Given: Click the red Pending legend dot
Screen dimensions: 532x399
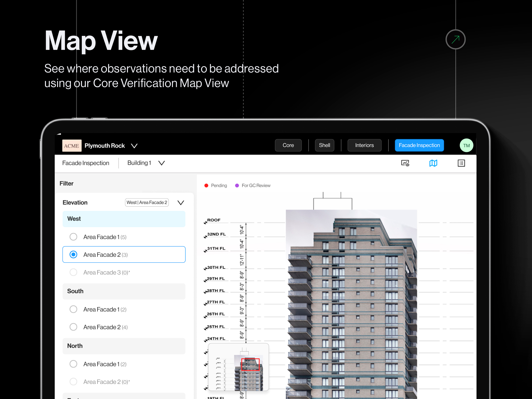Looking at the screenshot, I should [x=206, y=185].
